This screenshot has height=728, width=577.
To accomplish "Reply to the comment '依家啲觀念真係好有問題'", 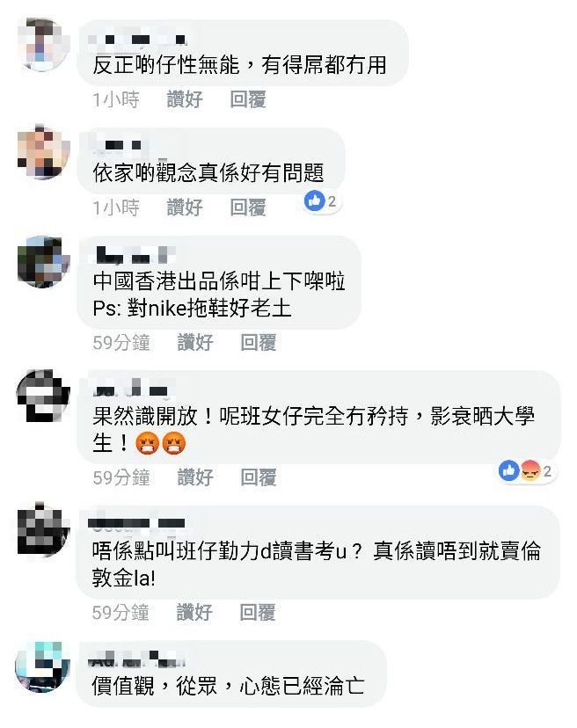I will 248,207.
